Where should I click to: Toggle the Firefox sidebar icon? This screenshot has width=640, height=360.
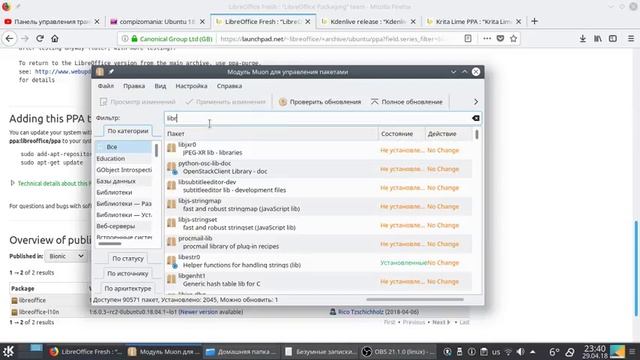pyautogui.click(x=613, y=38)
